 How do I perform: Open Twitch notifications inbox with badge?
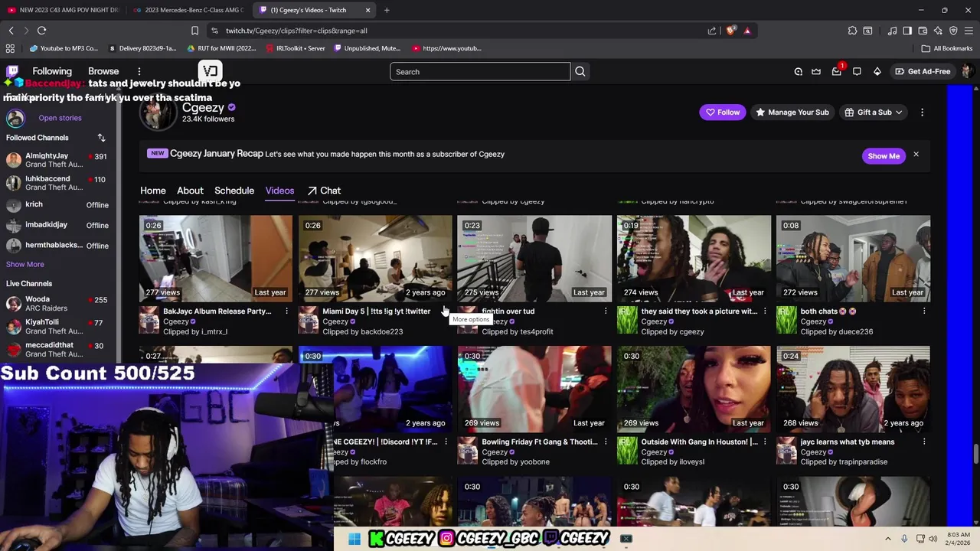(837, 71)
